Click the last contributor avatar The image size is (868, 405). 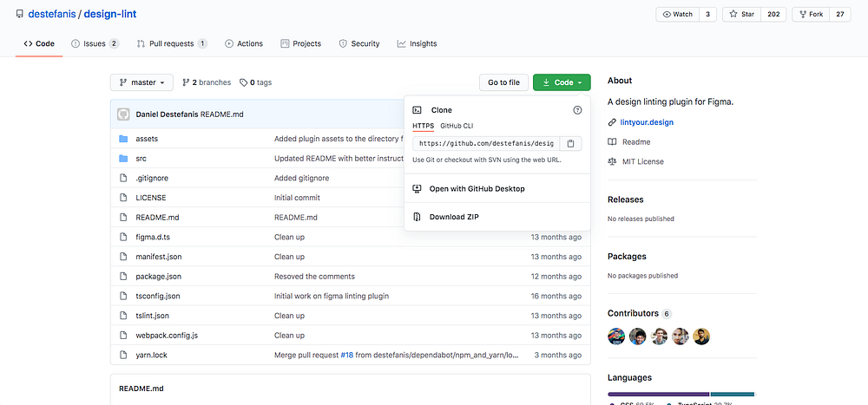point(701,336)
